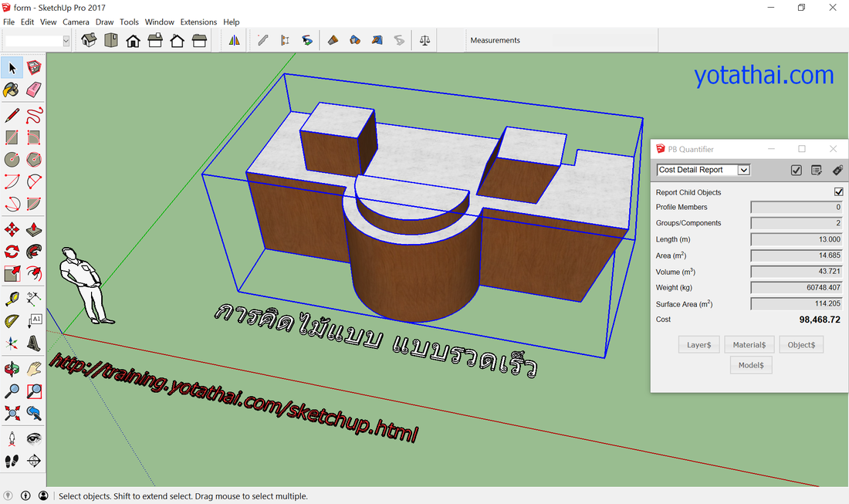Click the Material$ button
Image resolution: width=849 pixels, height=504 pixels.
[x=749, y=345]
